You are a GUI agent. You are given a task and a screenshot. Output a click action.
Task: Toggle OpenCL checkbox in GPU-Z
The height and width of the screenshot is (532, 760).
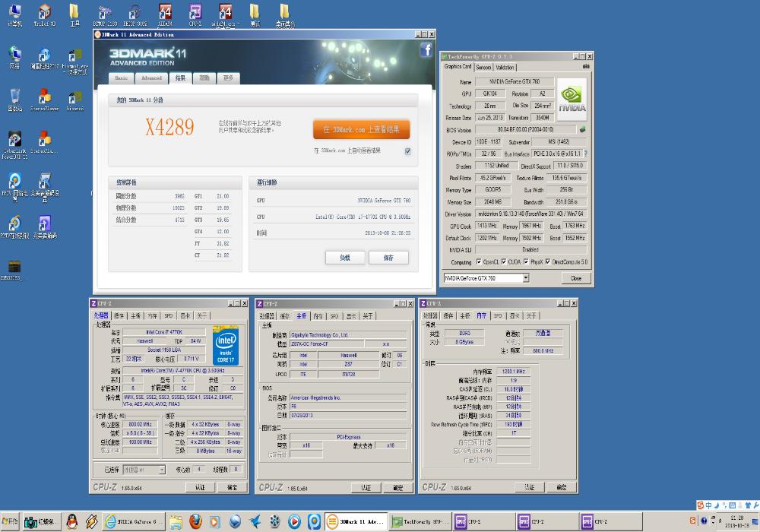pos(479,261)
